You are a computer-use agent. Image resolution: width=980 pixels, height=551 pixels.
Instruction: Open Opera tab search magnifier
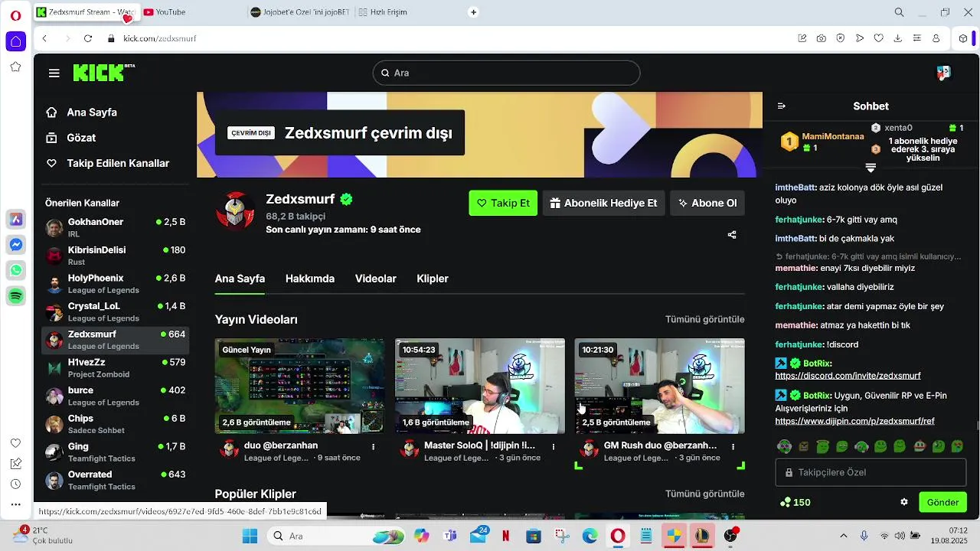tap(900, 12)
